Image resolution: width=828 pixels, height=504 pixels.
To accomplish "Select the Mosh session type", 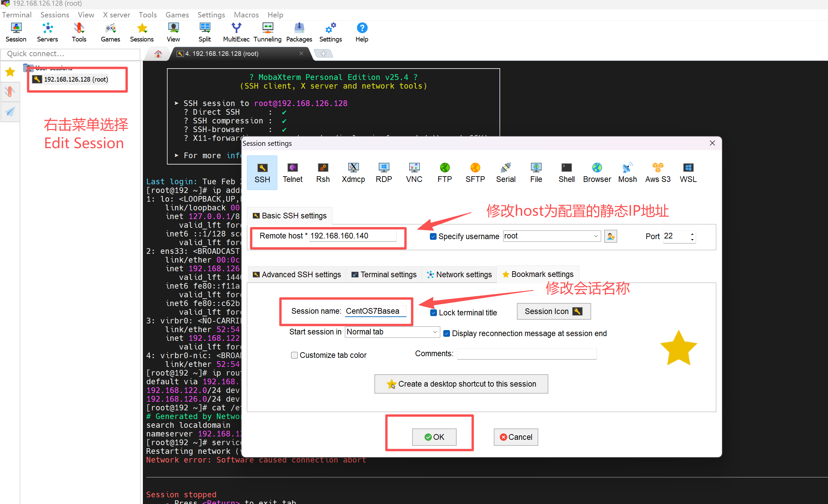I will point(627,173).
